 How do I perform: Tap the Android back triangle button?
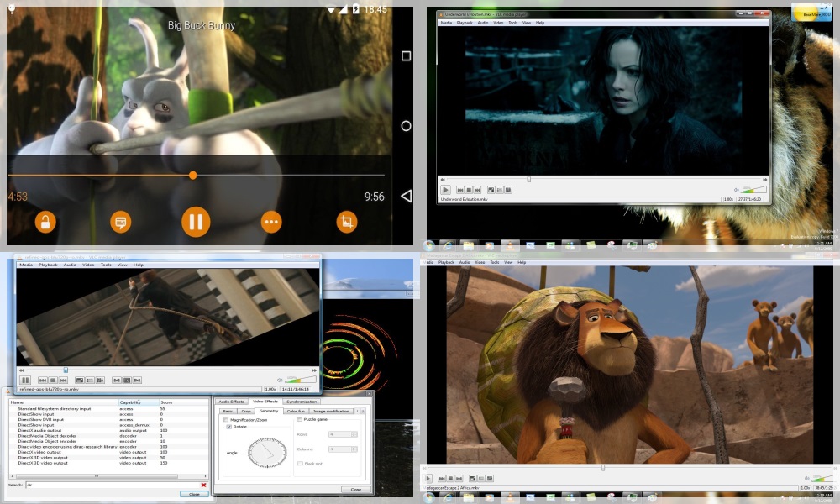click(406, 196)
